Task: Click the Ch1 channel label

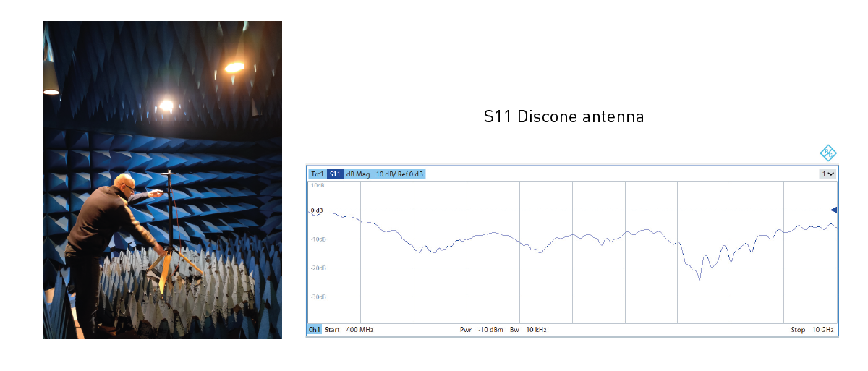Action: pos(315,330)
